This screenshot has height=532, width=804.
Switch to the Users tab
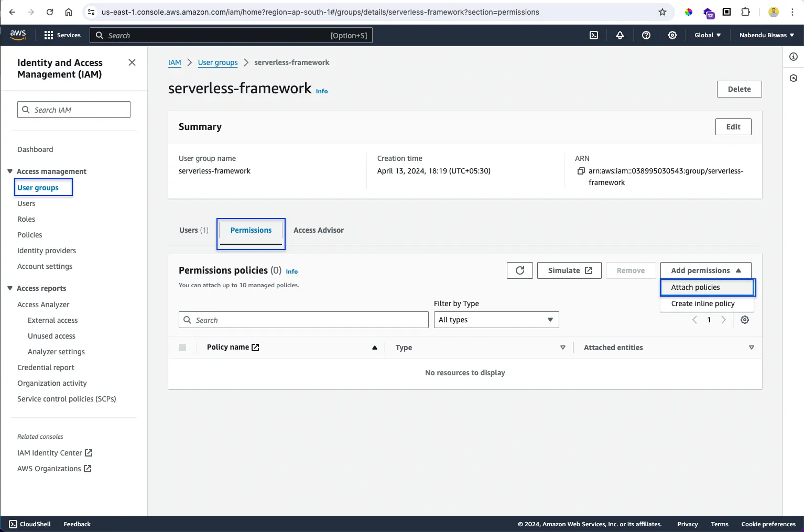coord(194,230)
